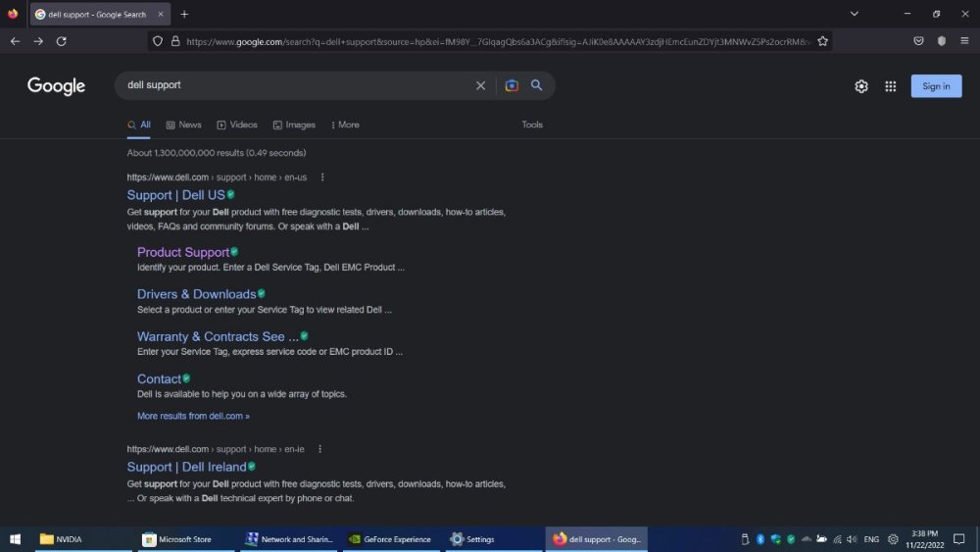Expand the More search filters menu
Image resolution: width=980 pixels, height=552 pixels.
tap(345, 125)
